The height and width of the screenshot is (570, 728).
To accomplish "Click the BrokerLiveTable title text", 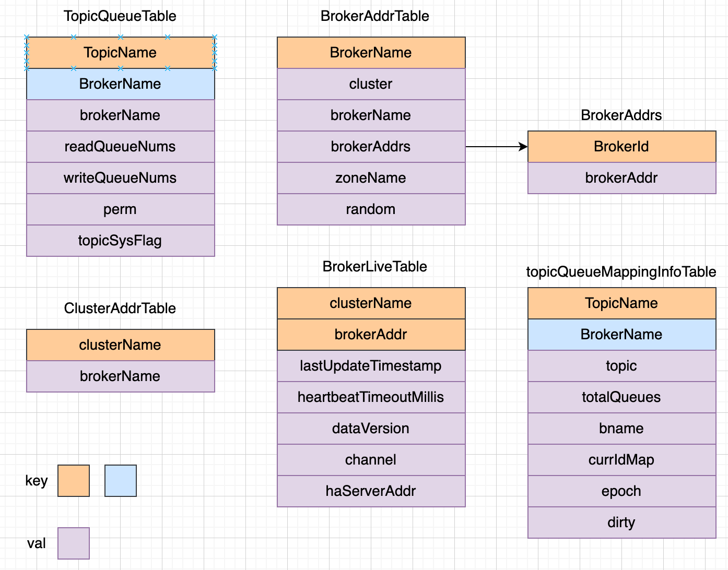I will [374, 267].
